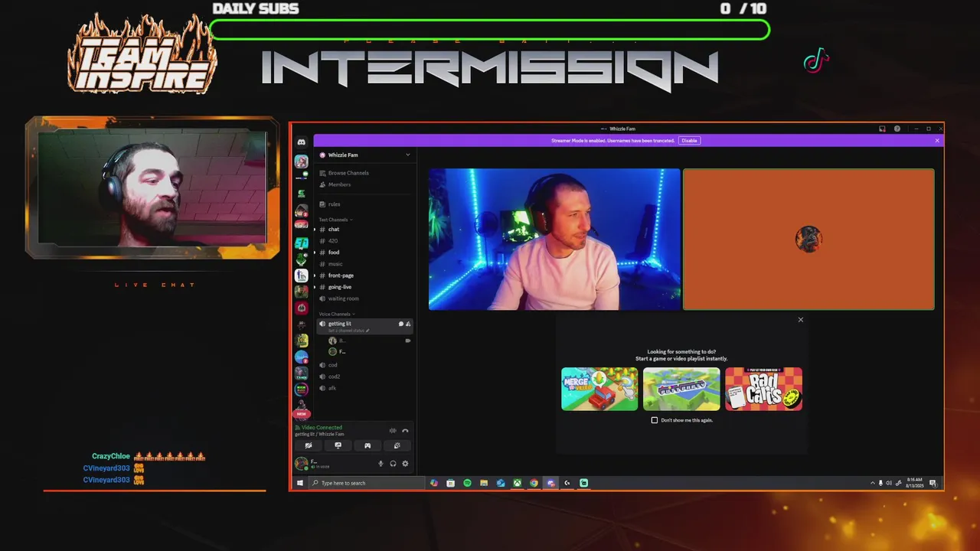This screenshot has height=551, width=980.
Task: Open Discord help question mark icon
Action: coord(897,129)
